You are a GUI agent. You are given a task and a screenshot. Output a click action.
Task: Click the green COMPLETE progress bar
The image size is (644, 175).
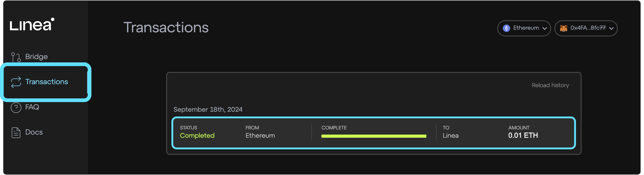pyautogui.click(x=374, y=136)
